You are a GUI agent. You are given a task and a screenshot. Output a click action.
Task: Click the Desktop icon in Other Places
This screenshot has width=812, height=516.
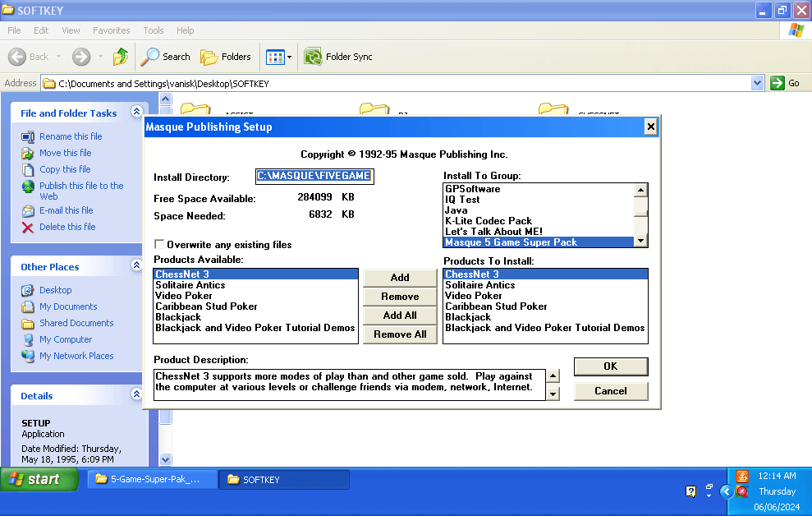[x=27, y=290]
